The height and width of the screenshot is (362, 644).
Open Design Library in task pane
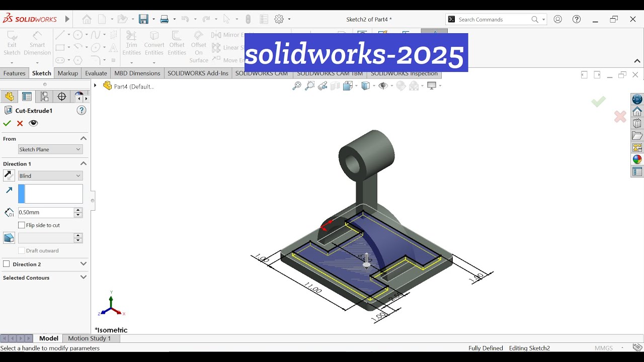click(x=637, y=123)
